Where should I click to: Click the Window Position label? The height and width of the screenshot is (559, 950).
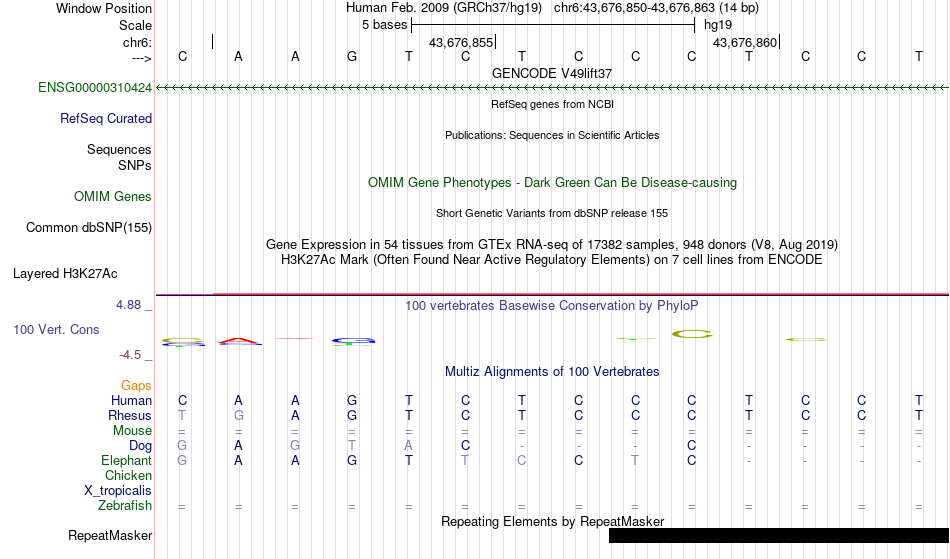coord(104,8)
